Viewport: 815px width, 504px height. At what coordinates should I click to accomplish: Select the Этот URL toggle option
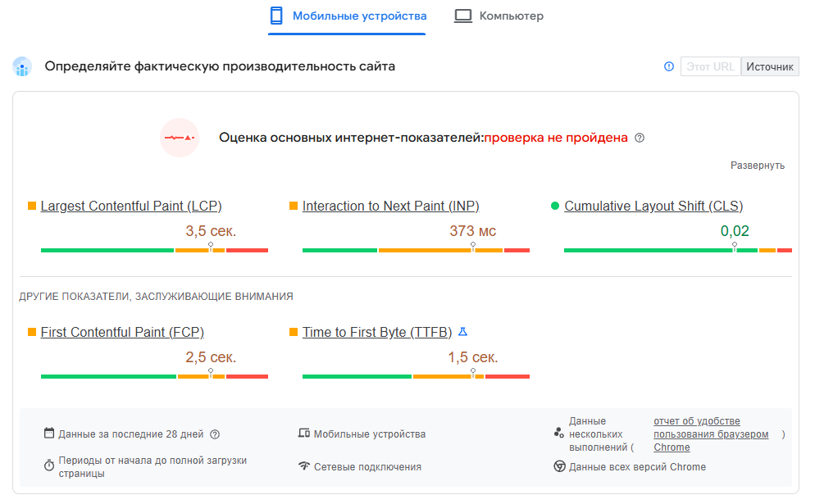pyautogui.click(x=710, y=66)
